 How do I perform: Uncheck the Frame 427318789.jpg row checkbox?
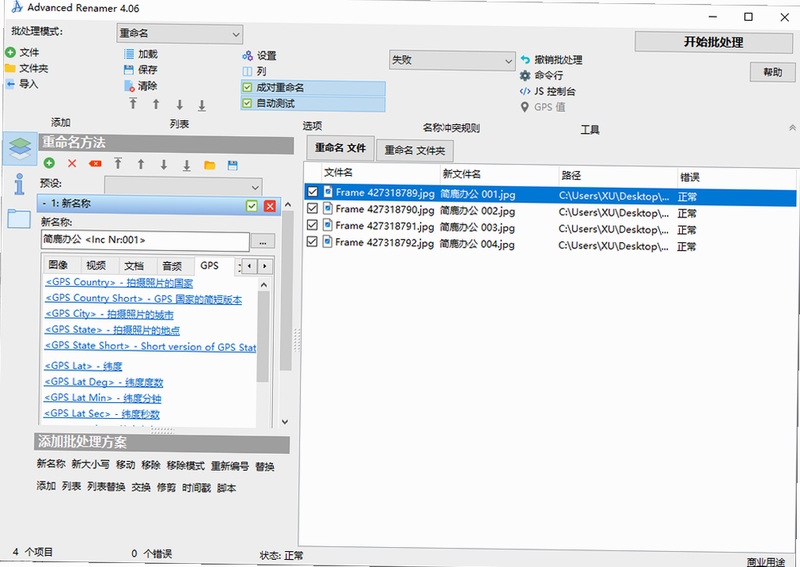pos(312,192)
